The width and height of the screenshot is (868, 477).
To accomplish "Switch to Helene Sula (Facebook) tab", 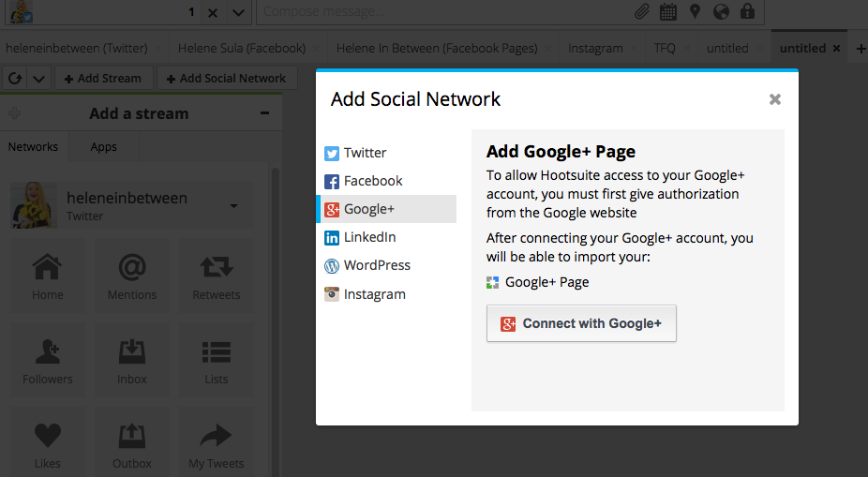I will pyautogui.click(x=242, y=48).
